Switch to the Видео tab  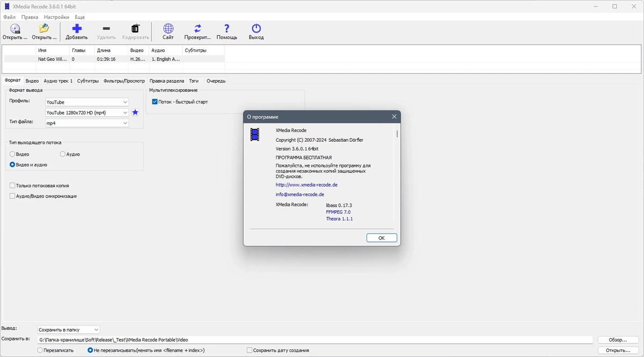coord(32,81)
